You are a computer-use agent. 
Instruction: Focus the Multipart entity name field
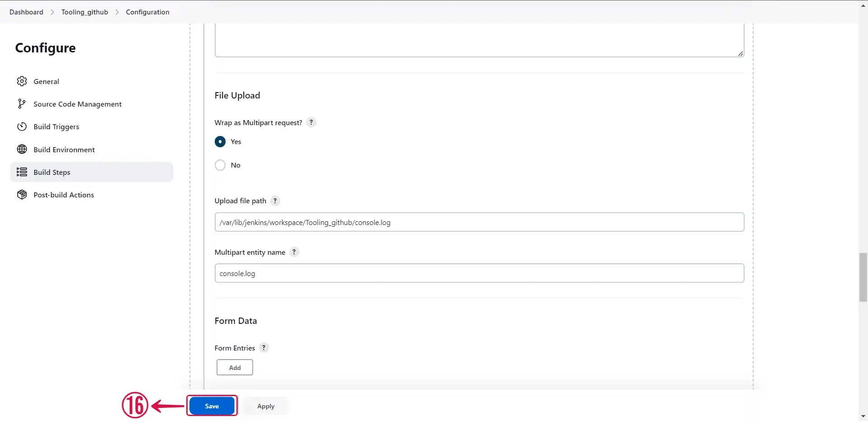[479, 273]
